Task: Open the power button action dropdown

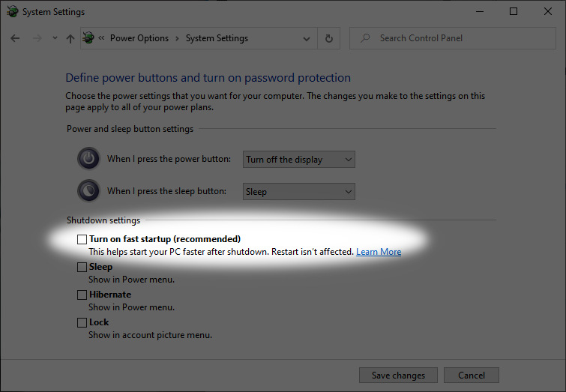Action: click(x=299, y=159)
